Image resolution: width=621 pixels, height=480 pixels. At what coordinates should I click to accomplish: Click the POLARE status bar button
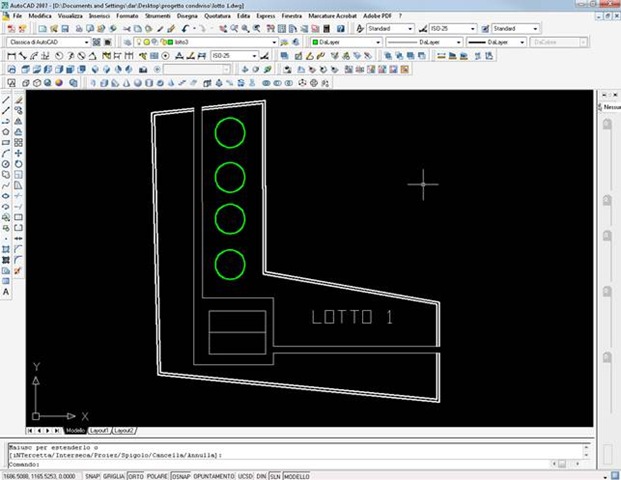[157, 476]
